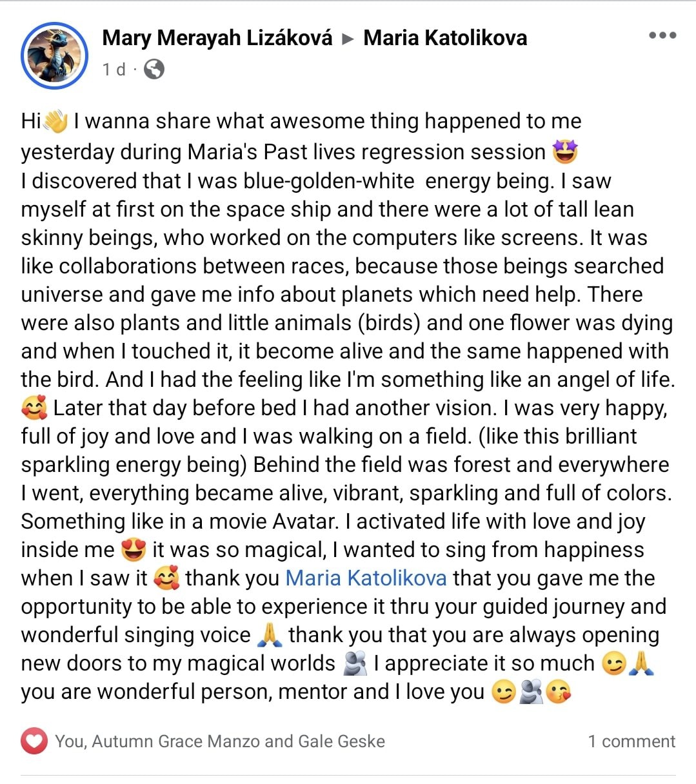Click heart-eyes emoji after "inside me"
The image size is (696, 784).
point(133,550)
